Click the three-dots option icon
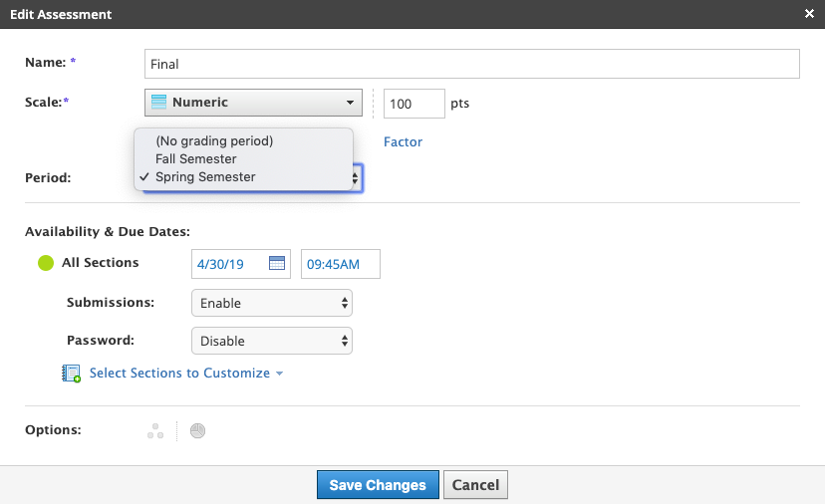 [x=154, y=431]
